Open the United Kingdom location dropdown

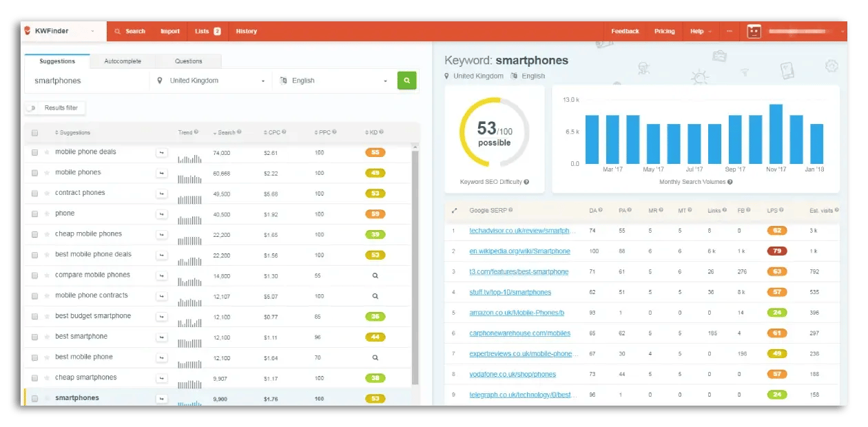click(x=211, y=81)
